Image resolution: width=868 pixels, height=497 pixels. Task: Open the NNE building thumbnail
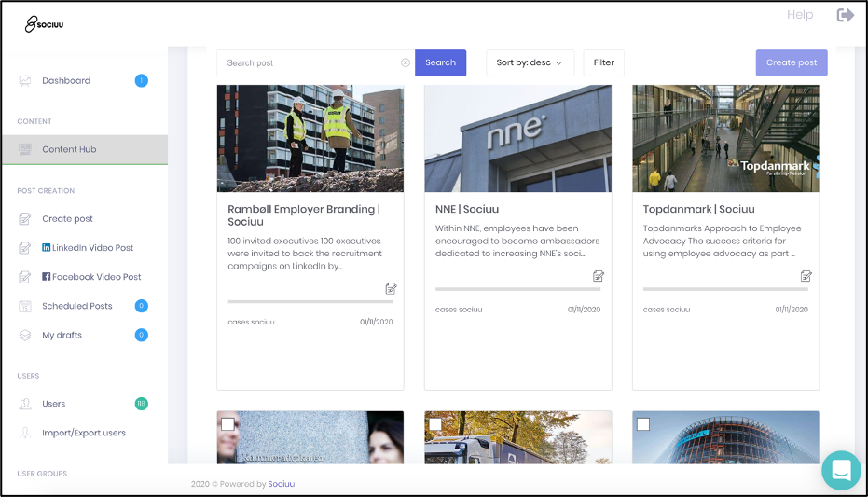[517, 138]
